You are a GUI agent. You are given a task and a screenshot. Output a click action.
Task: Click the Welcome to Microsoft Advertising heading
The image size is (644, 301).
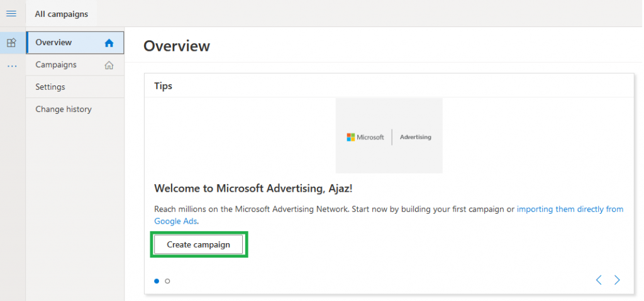[x=253, y=189]
